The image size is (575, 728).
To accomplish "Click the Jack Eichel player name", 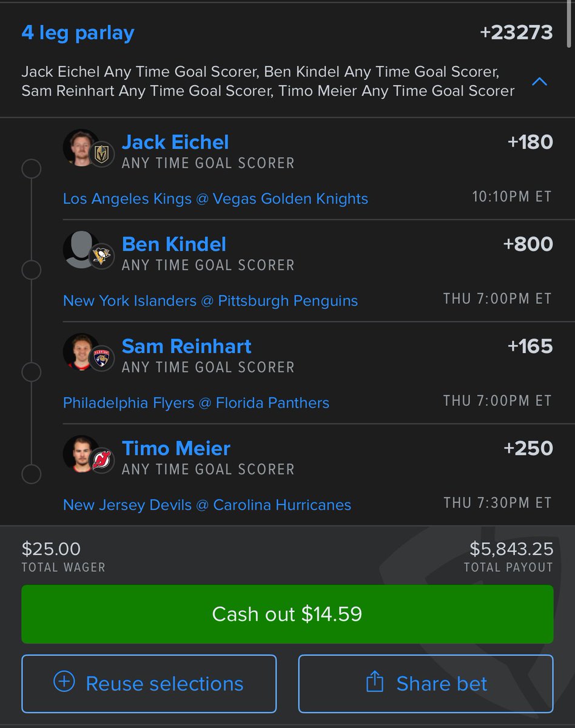I will pos(175,143).
